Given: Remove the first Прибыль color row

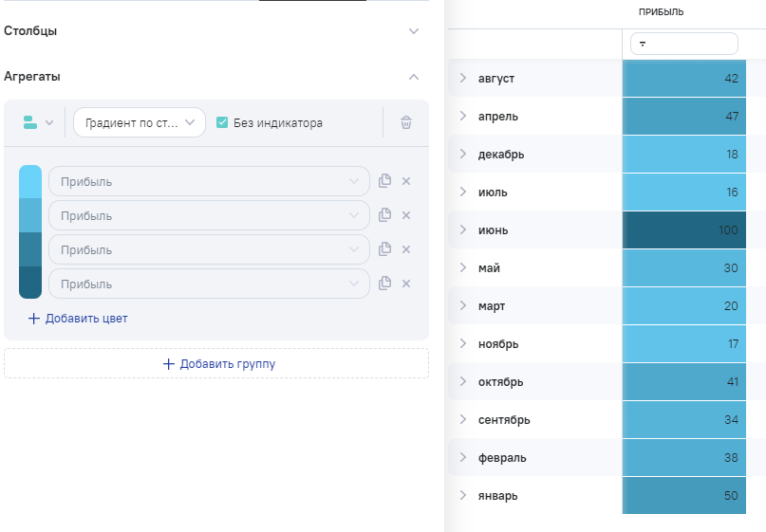Looking at the screenshot, I should click(x=406, y=181).
